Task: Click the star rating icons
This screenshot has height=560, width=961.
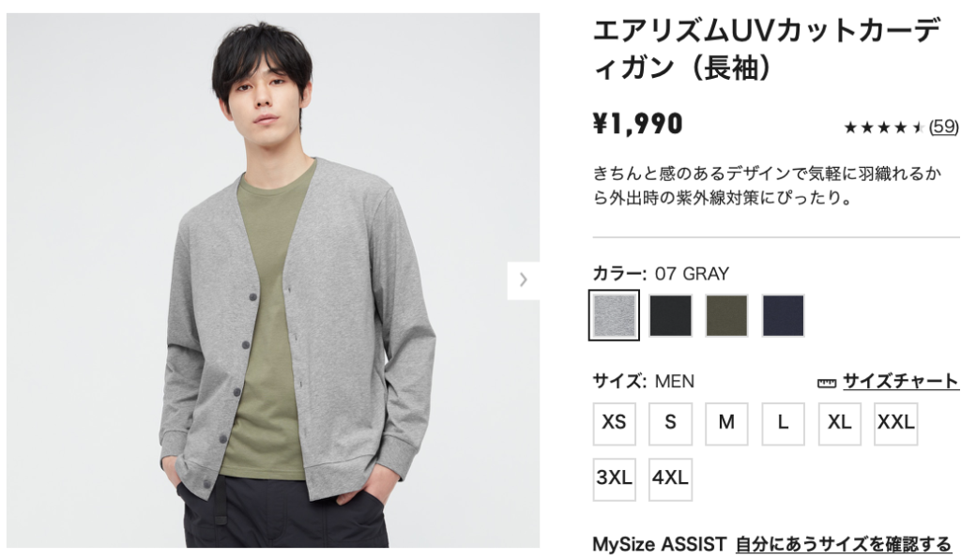Action: tap(884, 128)
